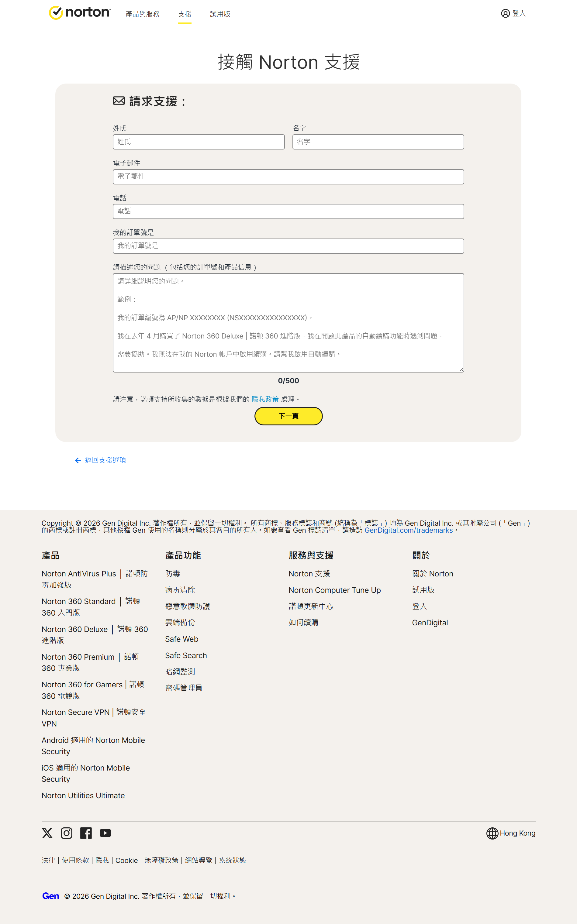Click the Norton logo

[x=79, y=12]
